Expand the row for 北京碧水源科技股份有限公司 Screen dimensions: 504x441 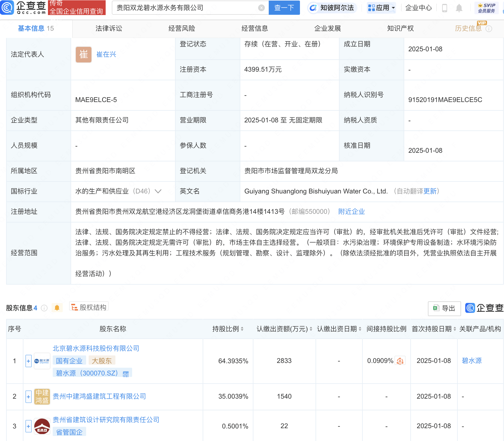tap(28, 361)
